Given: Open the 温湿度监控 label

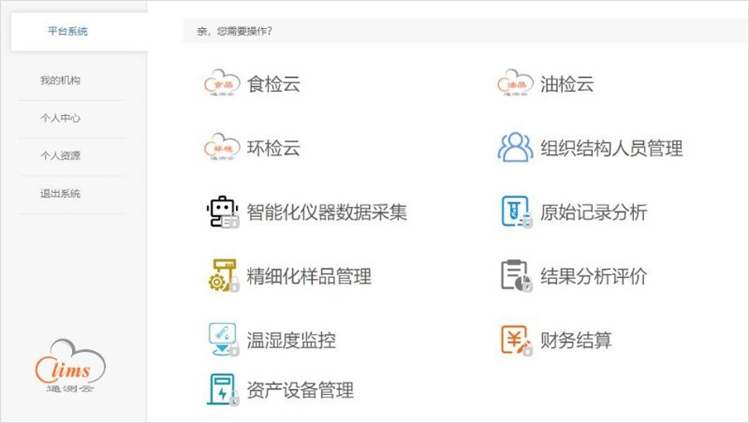Looking at the screenshot, I should point(291,340).
